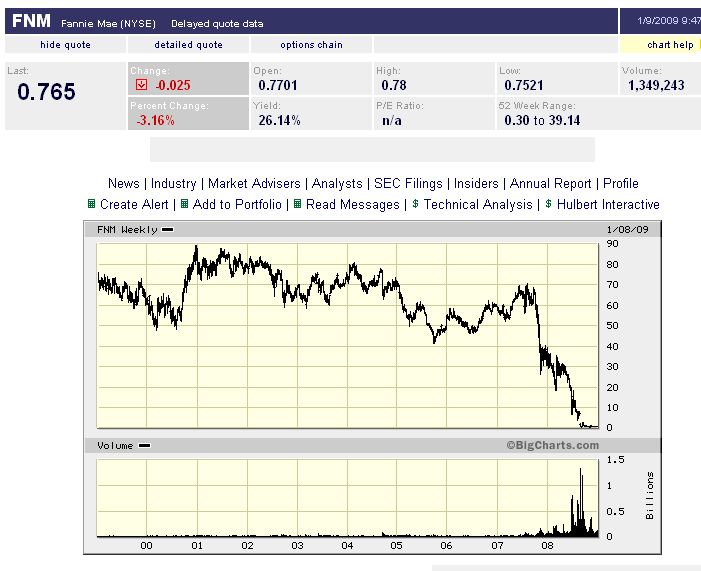
Task: Click the Read Messages link
Action: (353, 204)
